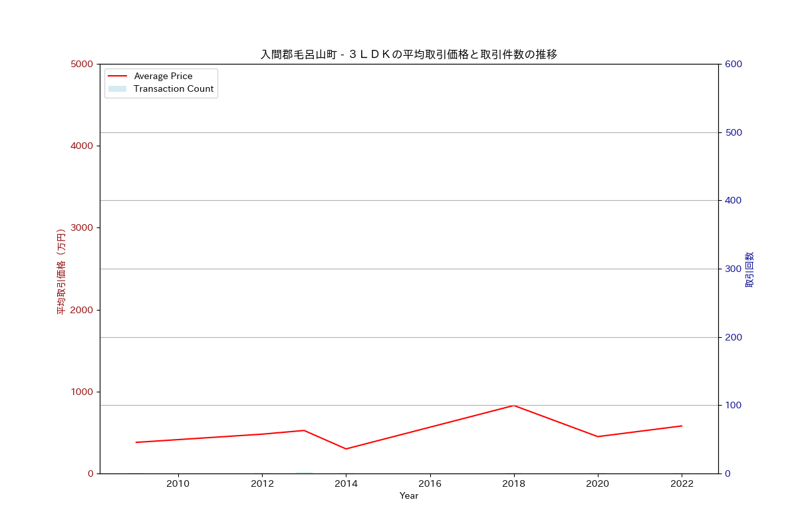Click the right axis label 取引回数

tap(749, 269)
